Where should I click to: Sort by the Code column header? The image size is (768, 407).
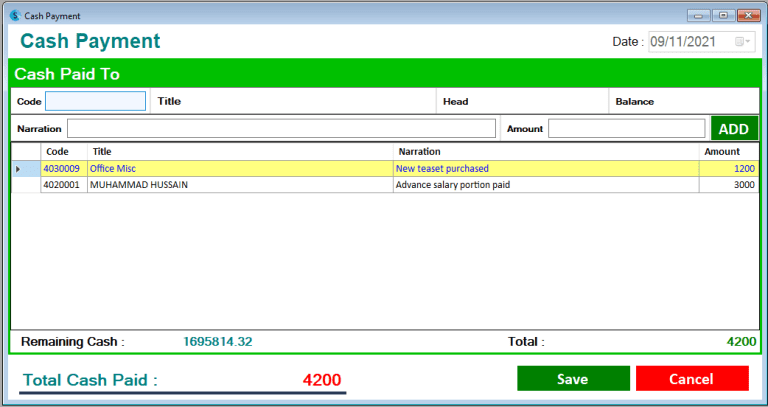(x=57, y=151)
